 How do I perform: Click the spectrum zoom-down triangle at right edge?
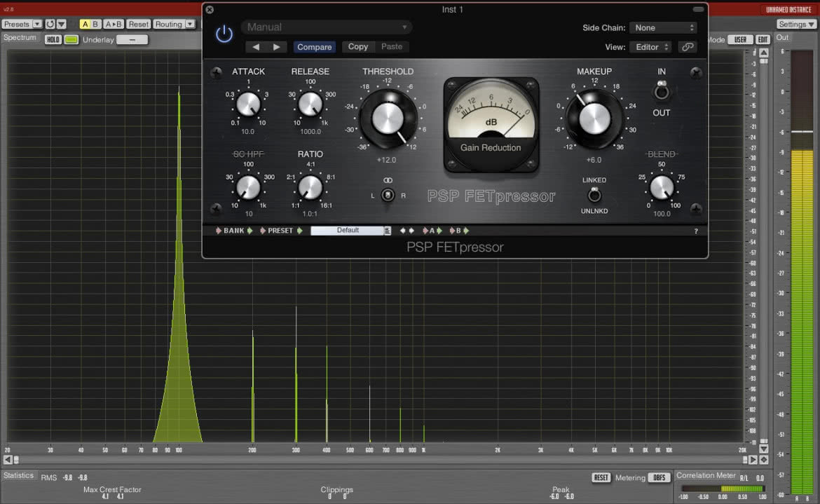(x=763, y=449)
